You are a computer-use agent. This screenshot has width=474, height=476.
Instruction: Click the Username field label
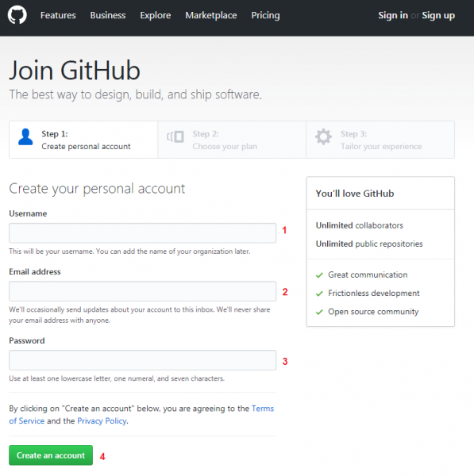click(x=28, y=213)
